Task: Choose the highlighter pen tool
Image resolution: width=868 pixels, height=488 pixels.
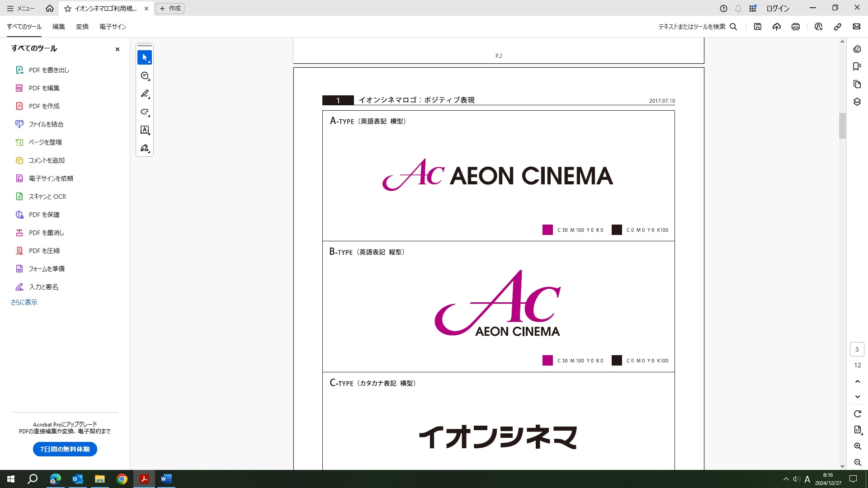Action: pyautogui.click(x=145, y=94)
